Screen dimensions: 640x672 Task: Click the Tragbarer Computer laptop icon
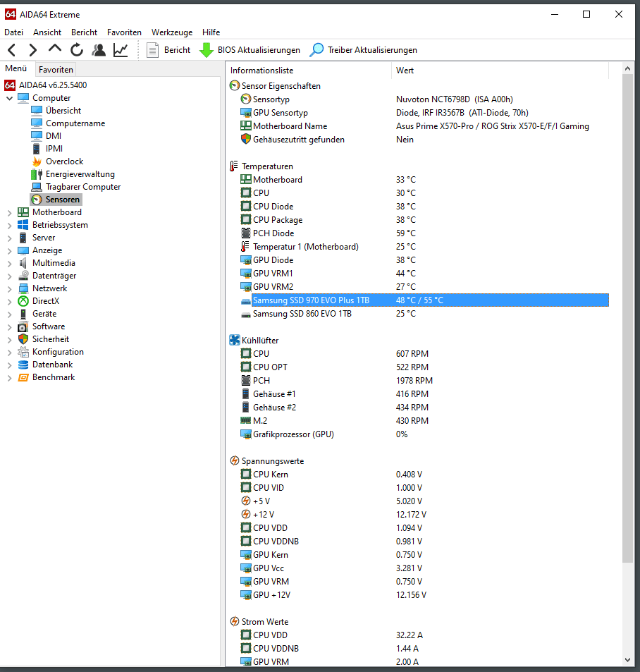(x=37, y=187)
